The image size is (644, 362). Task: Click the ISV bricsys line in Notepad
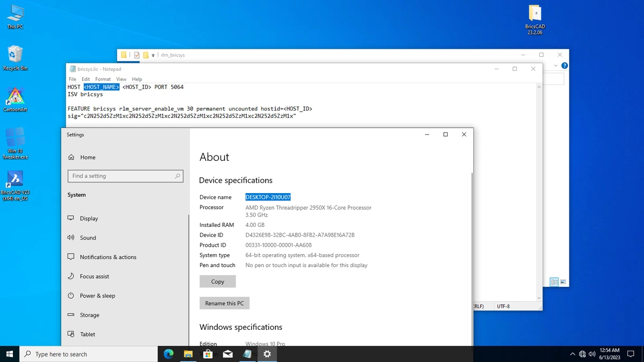pyautogui.click(x=85, y=94)
